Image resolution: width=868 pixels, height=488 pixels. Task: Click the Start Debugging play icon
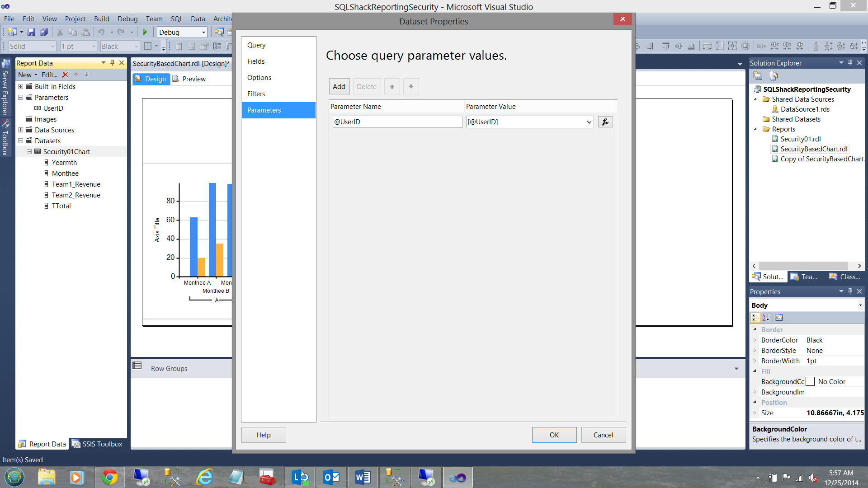pyautogui.click(x=145, y=32)
